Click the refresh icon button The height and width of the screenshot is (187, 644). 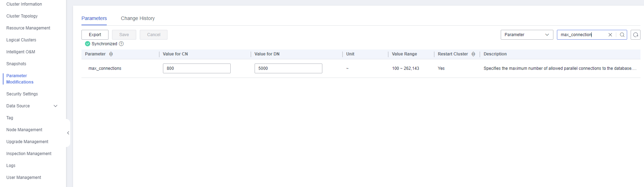coord(636,35)
